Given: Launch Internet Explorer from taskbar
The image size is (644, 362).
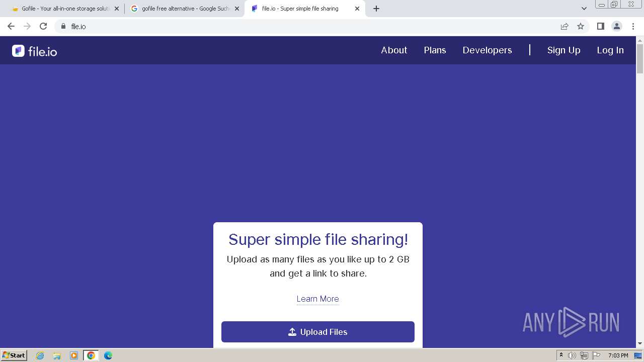Looking at the screenshot, I should tap(40, 355).
